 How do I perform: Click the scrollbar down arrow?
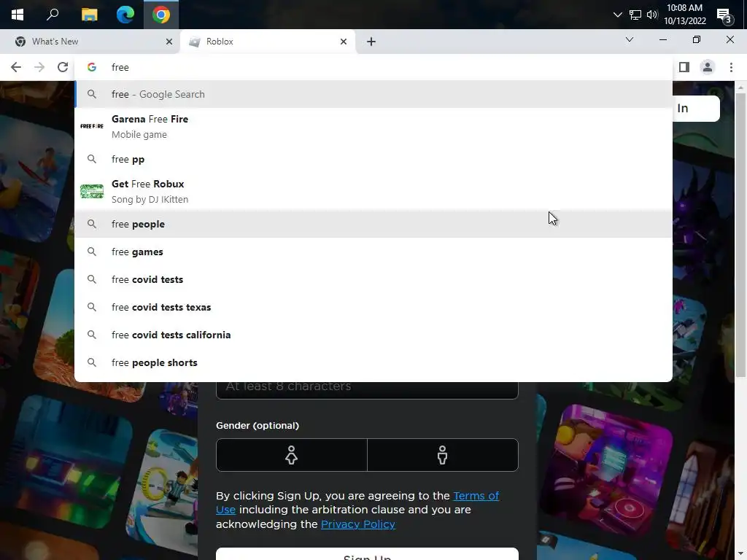tap(740, 554)
